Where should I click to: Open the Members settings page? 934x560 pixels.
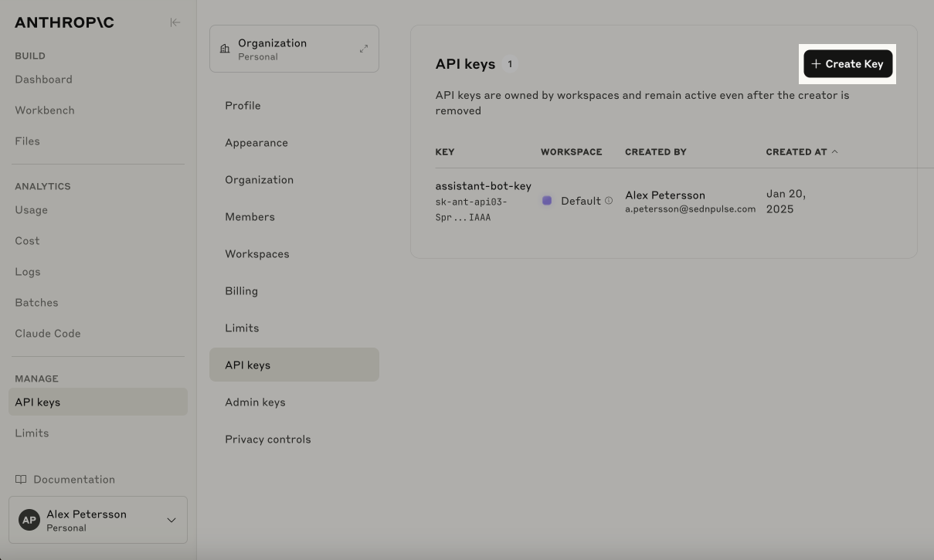click(250, 217)
